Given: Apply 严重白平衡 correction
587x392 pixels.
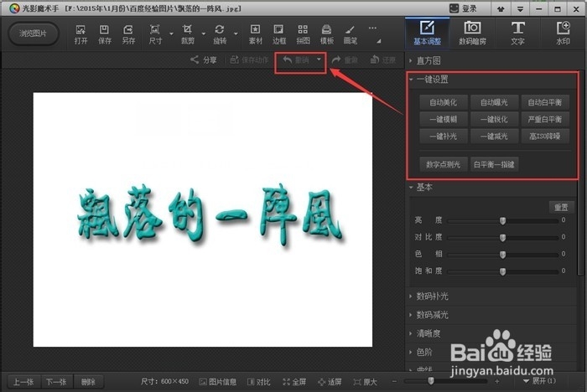Looking at the screenshot, I should (x=545, y=119).
